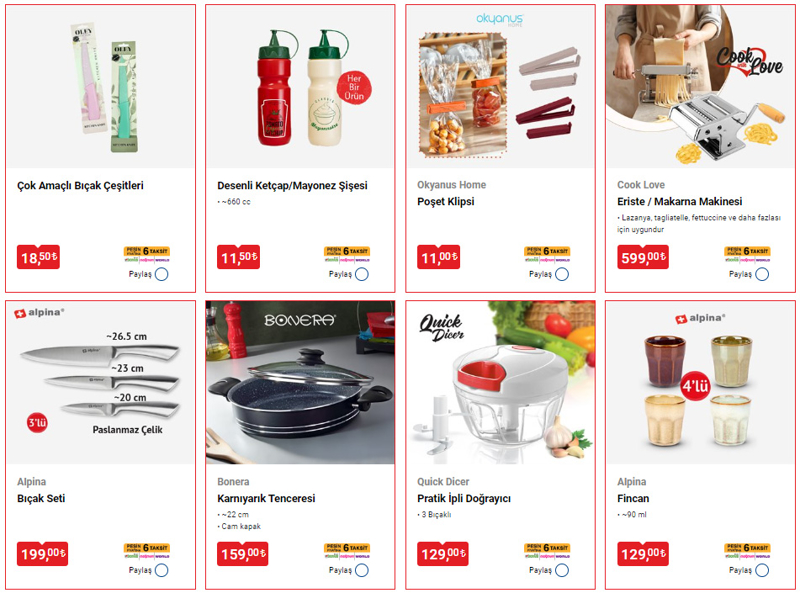This screenshot has height=593, width=800.
Task: Open the Eriste / Makarna Makinesi product title
Action: point(680,202)
